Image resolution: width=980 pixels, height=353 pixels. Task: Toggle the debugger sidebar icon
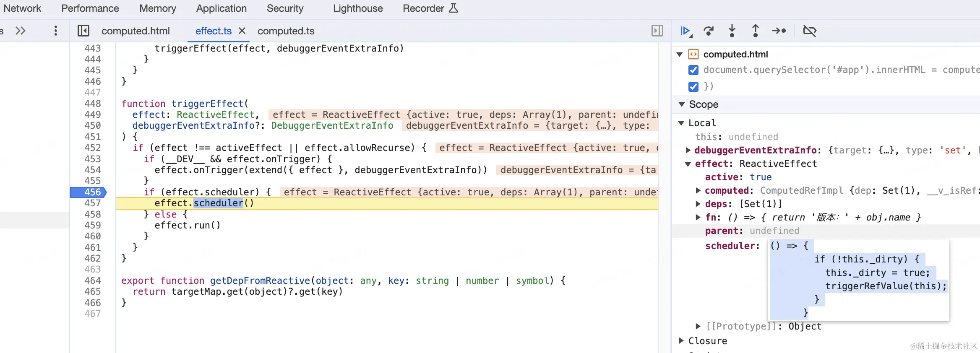click(657, 31)
